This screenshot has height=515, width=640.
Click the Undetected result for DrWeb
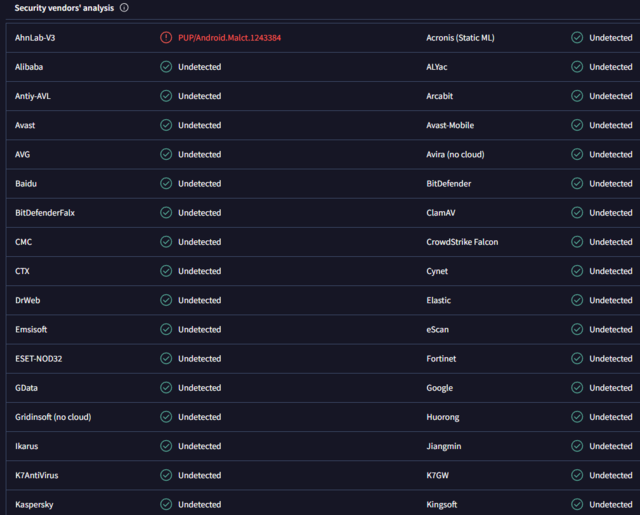click(200, 300)
